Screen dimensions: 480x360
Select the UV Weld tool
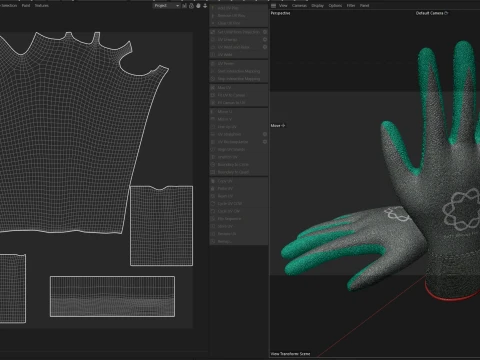click(x=239, y=55)
